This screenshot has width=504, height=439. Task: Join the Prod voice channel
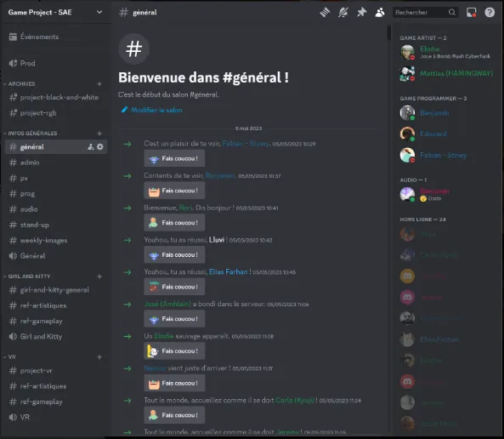coord(55,63)
